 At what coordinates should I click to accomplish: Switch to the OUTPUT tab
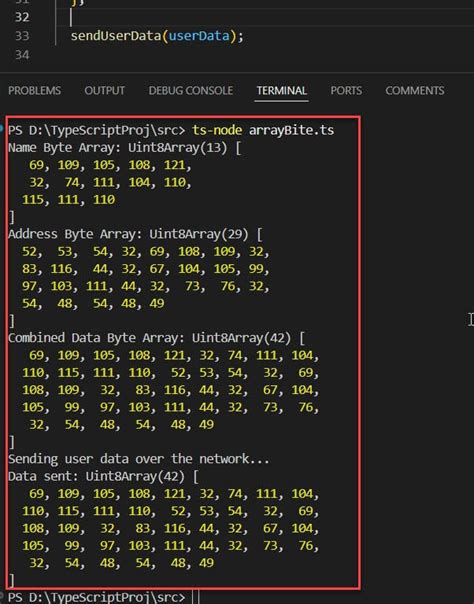tap(105, 91)
